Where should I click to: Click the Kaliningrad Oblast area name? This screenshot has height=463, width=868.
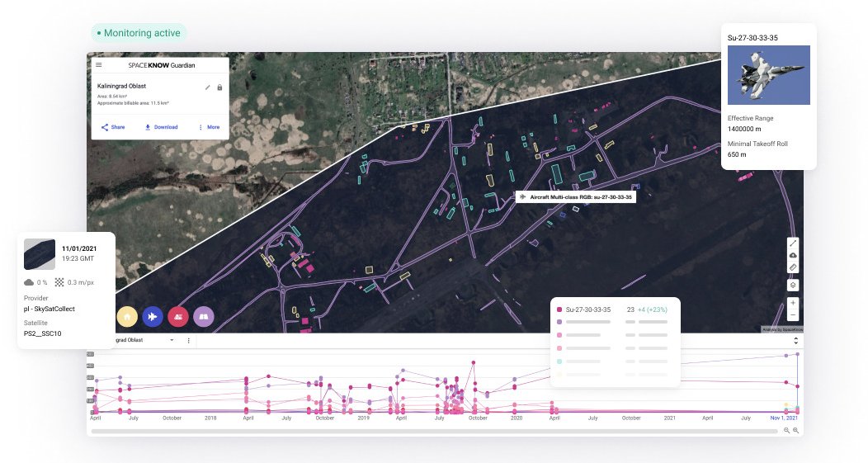[x=122, y=87]
